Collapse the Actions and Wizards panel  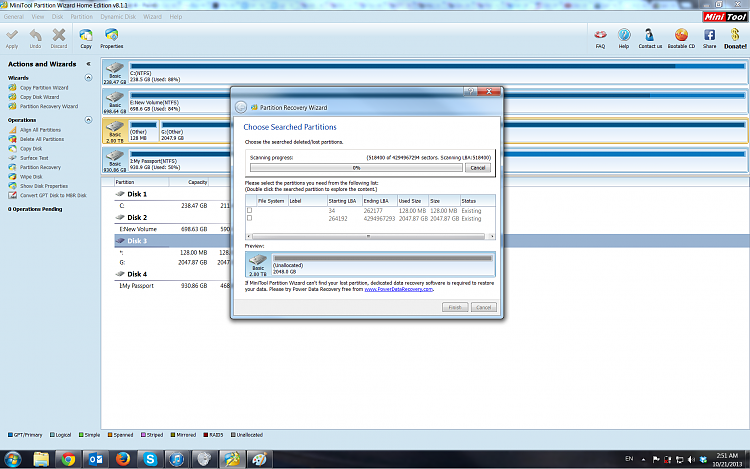pyautogui.click(x=88, y=64)
